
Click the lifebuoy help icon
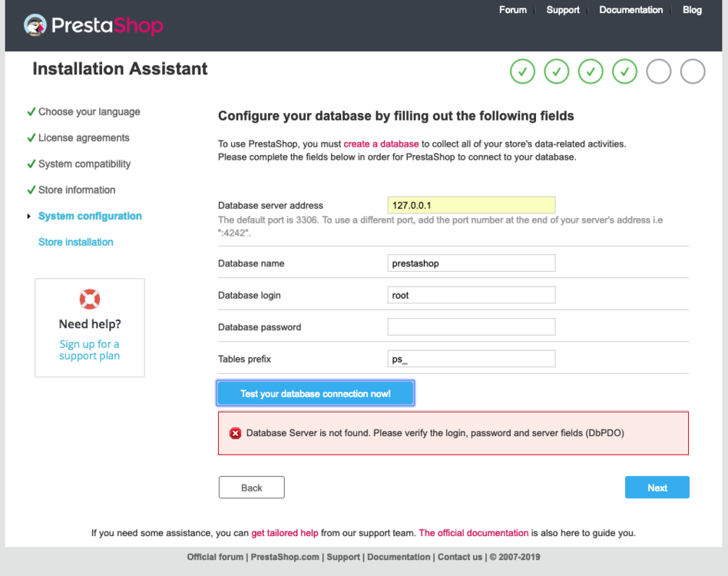coord(90,299)
